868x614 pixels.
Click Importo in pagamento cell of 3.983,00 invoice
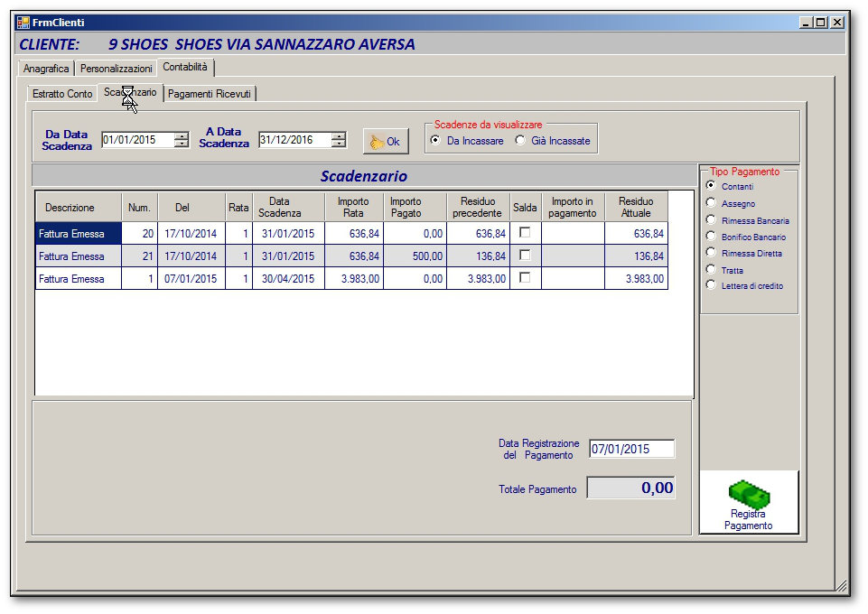(x=573, y=279)
